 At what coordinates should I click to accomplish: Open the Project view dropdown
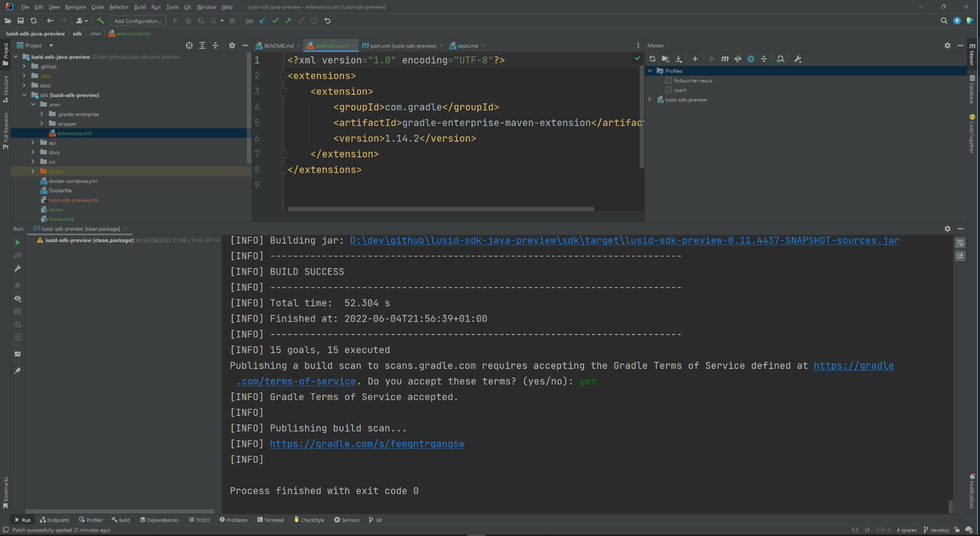[51, 46]
